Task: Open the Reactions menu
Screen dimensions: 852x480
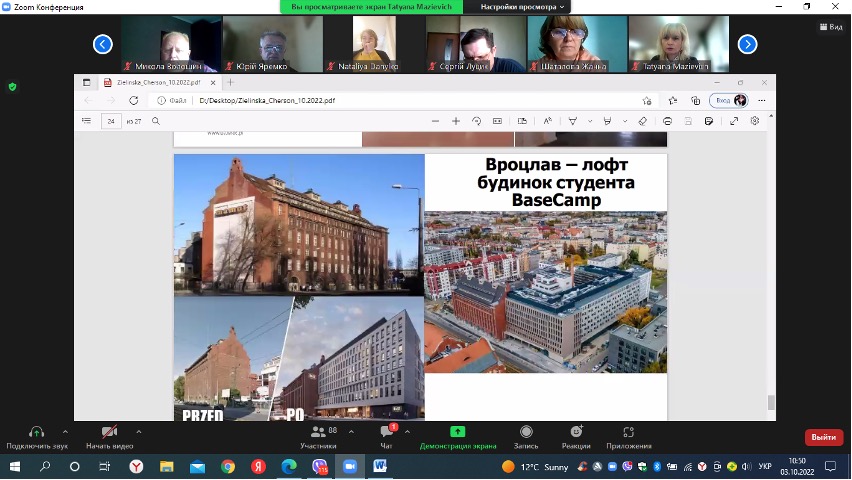Action: point(576,438)
